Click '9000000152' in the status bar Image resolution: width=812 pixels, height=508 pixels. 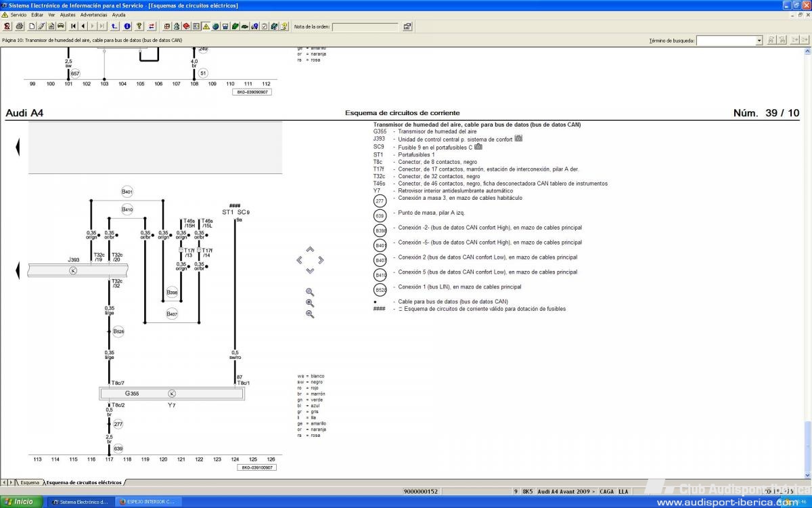point(421,491)
